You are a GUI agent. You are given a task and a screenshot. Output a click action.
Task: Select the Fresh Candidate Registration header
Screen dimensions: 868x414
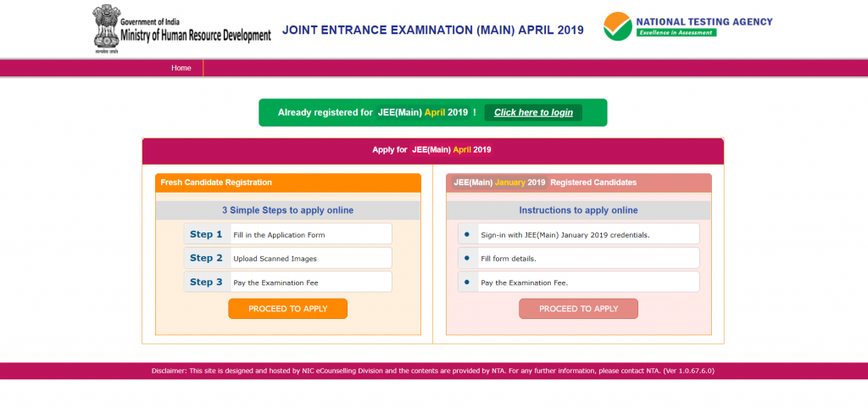point(288,182)
